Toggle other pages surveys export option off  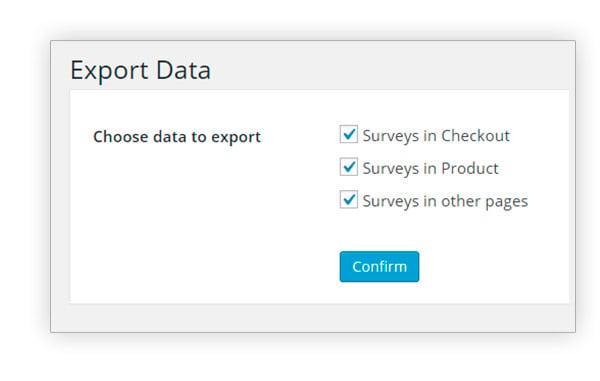(349, 200)
